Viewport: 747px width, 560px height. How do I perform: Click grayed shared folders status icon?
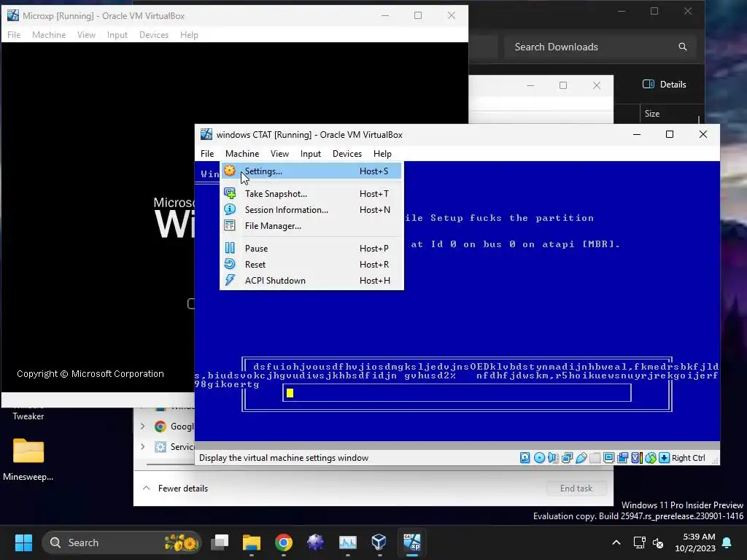595,458
